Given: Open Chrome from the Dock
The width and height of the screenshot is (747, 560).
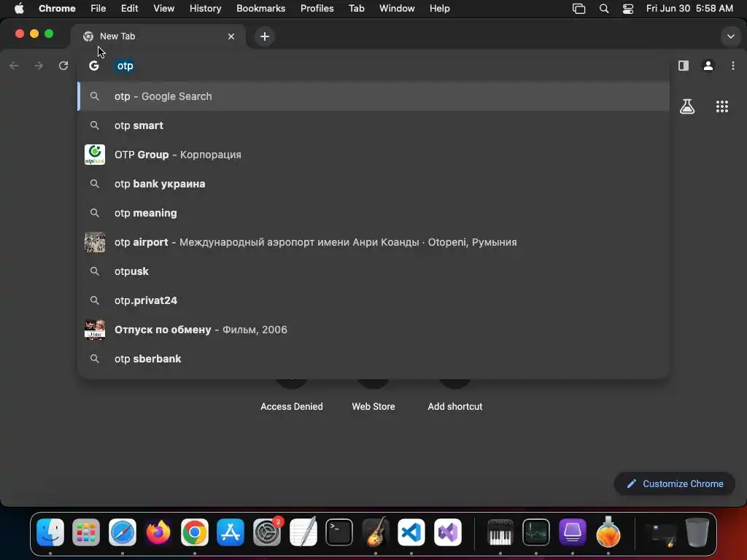Looking at the screenshot, I should coord(194,532).
